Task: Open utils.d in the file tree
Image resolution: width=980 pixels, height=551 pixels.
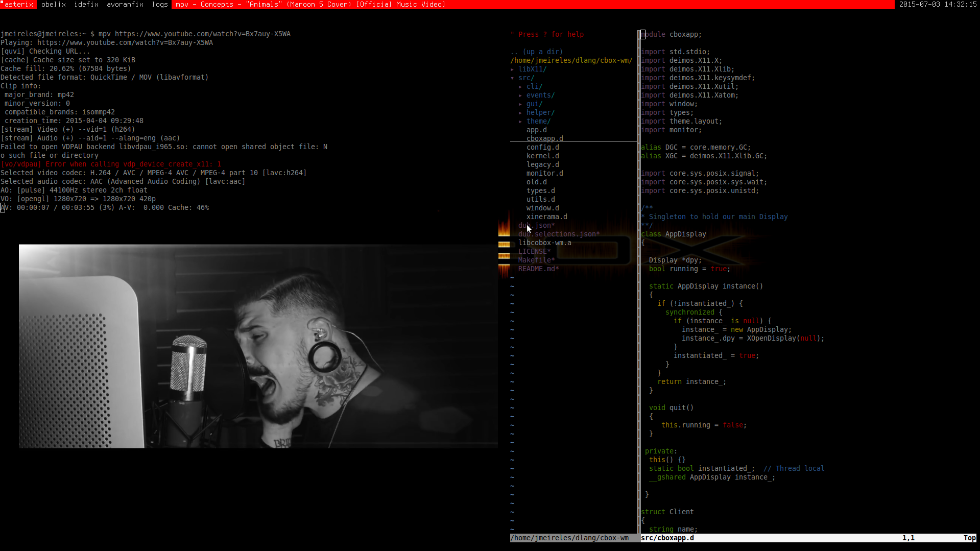Action: pos(541,200)
